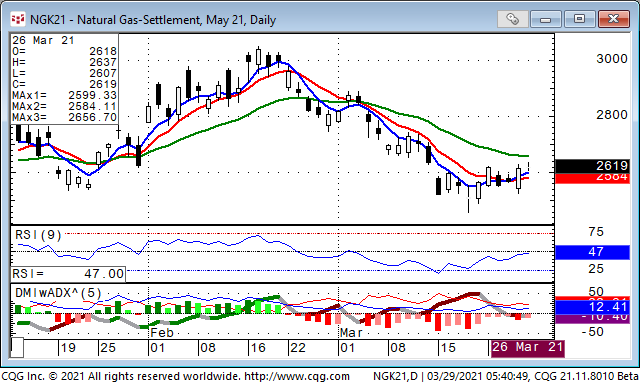Viewport: 640px width, 384px height.
Task: Click the highlighted 26 Mar 21 cursor date
Action: 527,348
